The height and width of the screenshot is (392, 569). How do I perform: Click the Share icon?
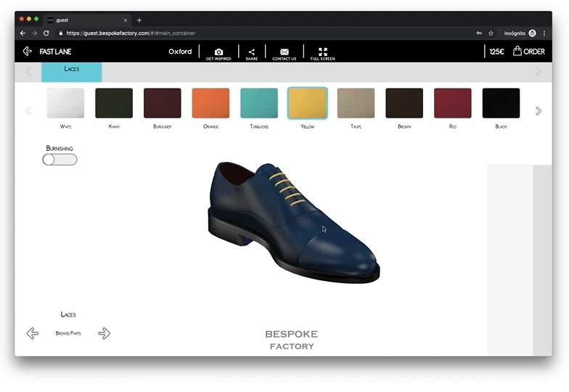click(x=252, y=52)
